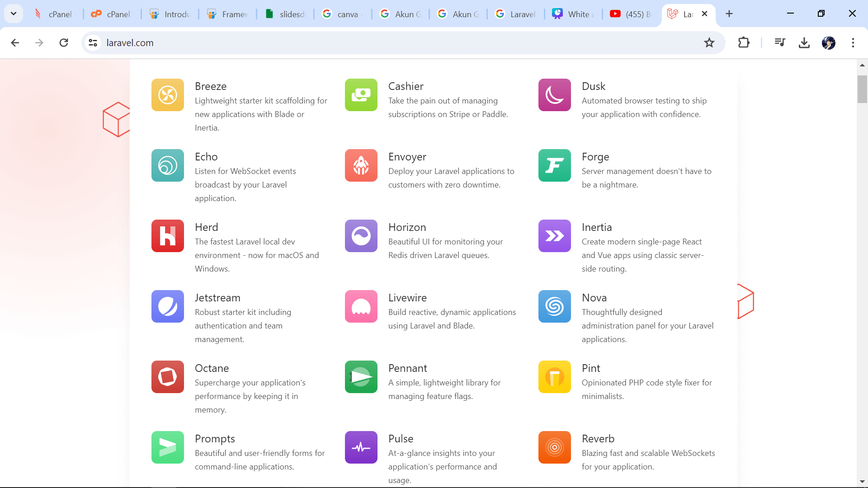The image size is (868, 488).
Task: Open the Pint beer glass icon
Action: [x=555, y=377]
